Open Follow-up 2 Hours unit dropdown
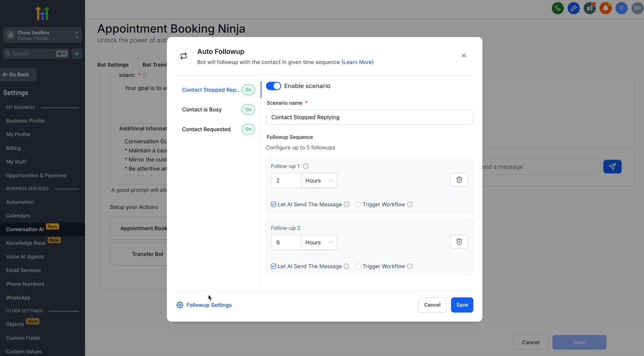 pos(319,243)
